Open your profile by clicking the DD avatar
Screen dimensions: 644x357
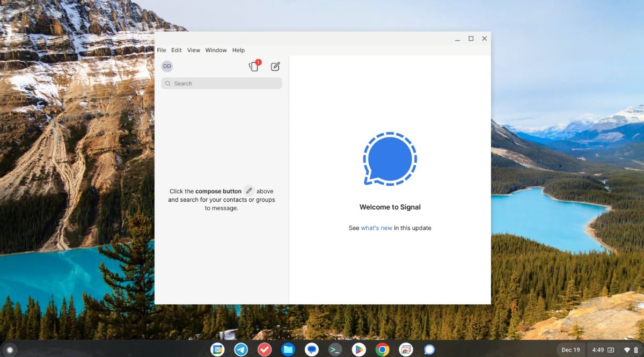point(167,66)
